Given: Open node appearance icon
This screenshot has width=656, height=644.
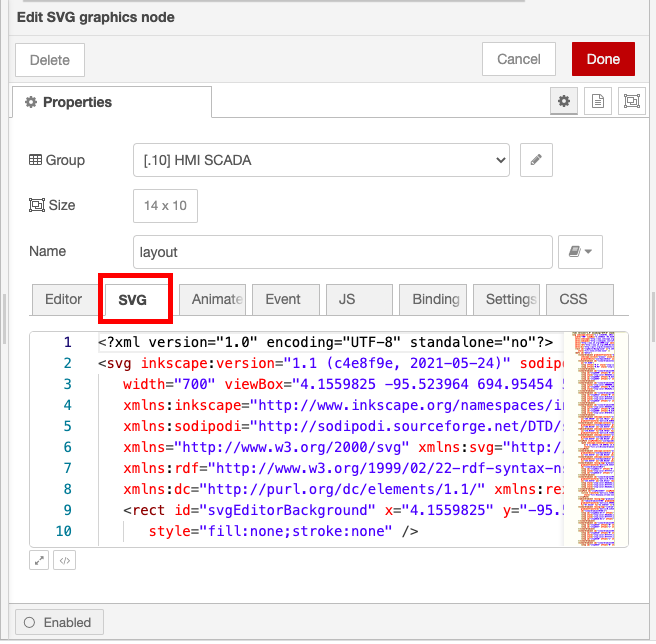Looking at the screenshot, I should tap(631, 101).
